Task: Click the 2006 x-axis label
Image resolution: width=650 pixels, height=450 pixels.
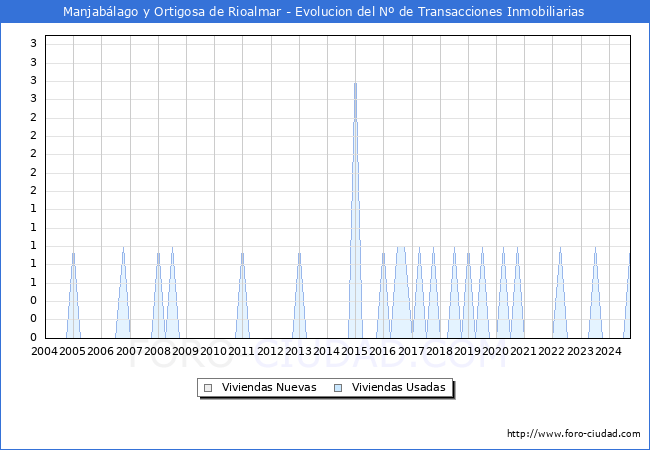Action: click(x=101, y=351)
